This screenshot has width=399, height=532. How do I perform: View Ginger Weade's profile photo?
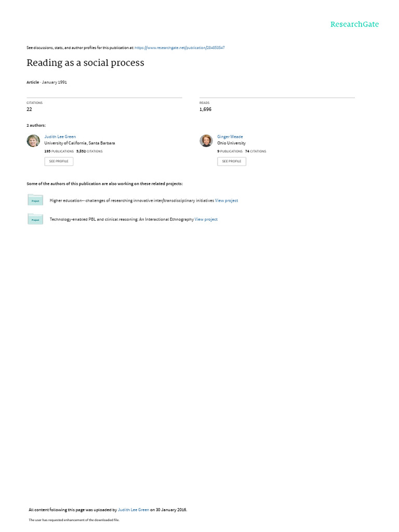coord(206,140)
